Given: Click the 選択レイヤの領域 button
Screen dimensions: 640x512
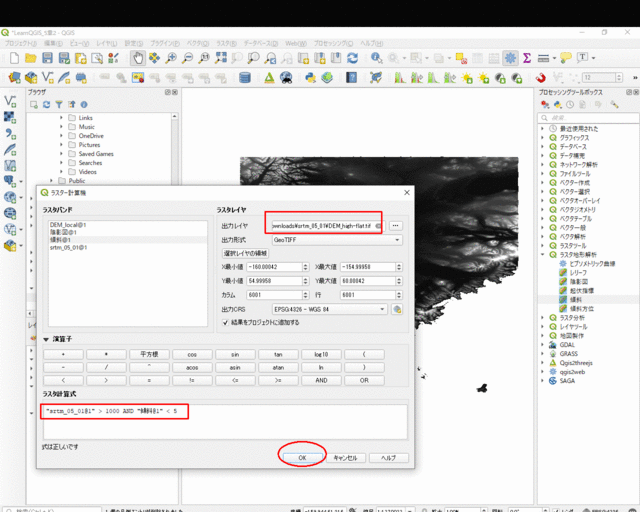Looking at the screenshot, I should pyautogui.click(x=245, y=253).
